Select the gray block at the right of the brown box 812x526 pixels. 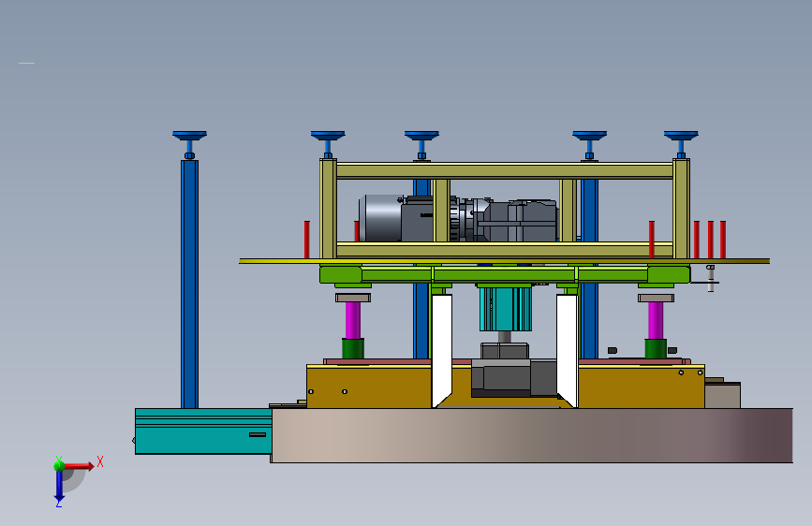coord(722,396)
